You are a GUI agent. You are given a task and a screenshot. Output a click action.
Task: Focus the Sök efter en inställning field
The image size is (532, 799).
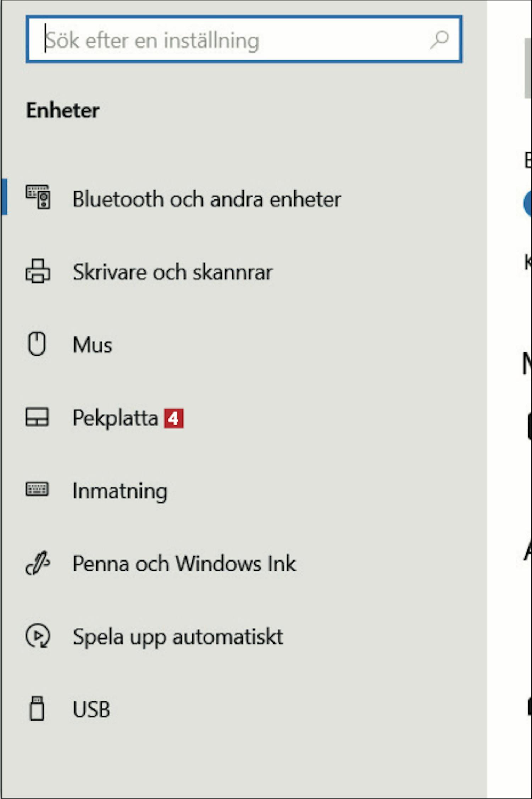pyautogui.click(x=244, y=39)
